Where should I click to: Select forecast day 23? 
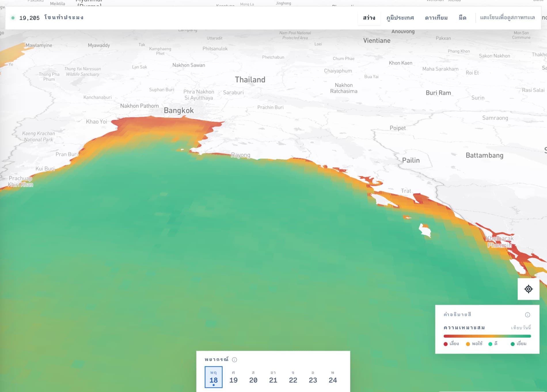313,377
